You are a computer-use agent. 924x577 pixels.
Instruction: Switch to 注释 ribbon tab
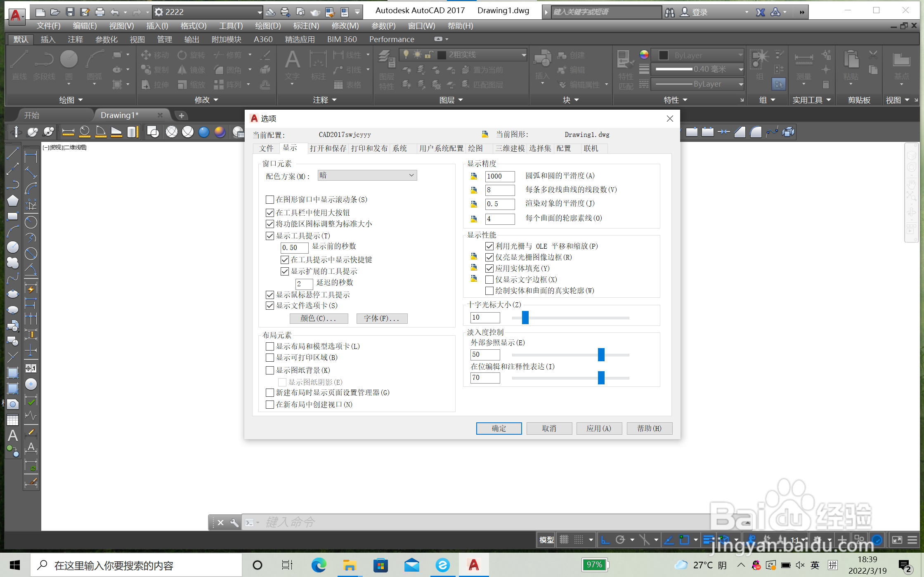pyautogui.click(x=75, y=39)
